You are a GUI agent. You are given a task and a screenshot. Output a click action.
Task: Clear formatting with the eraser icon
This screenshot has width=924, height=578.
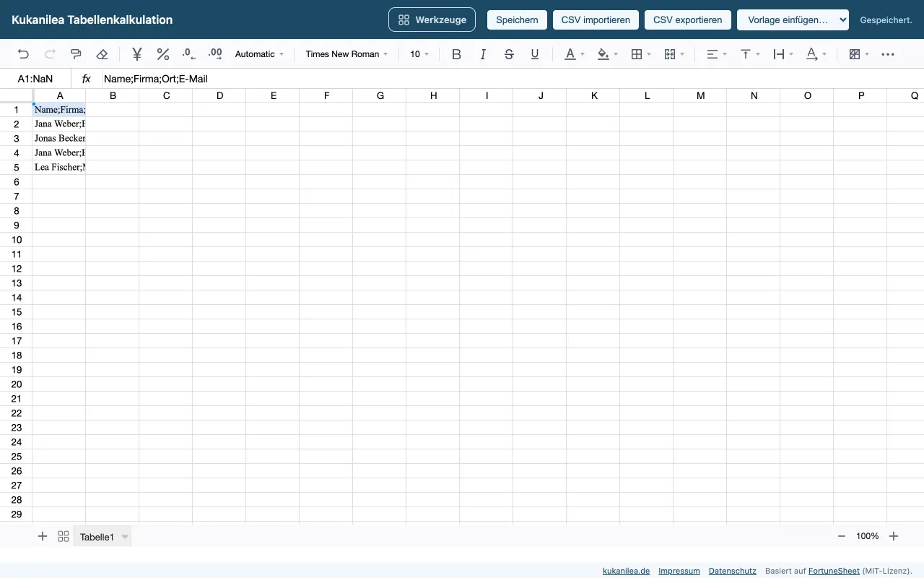coord(102,54)
